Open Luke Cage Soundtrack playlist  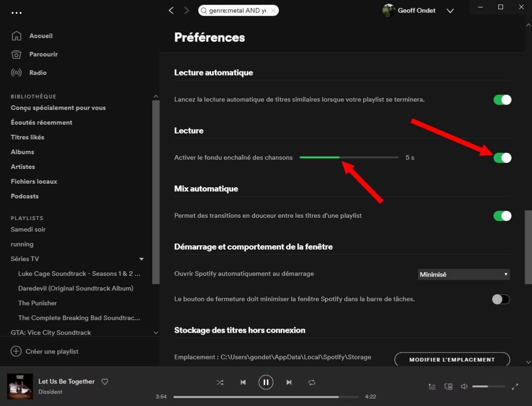(79, 273)
